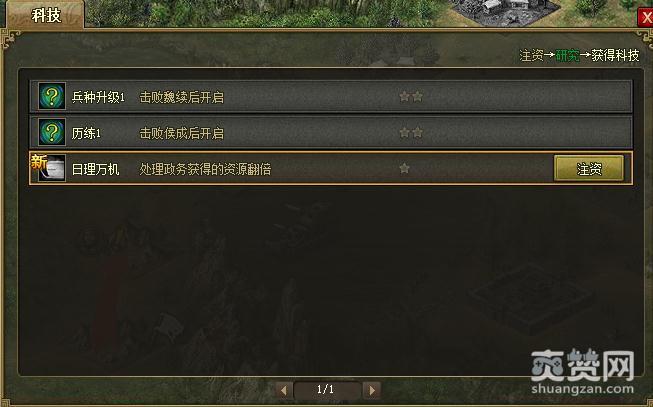Click the stars on 历练1 row
The image size is (653, 407).
click(411, 133)
